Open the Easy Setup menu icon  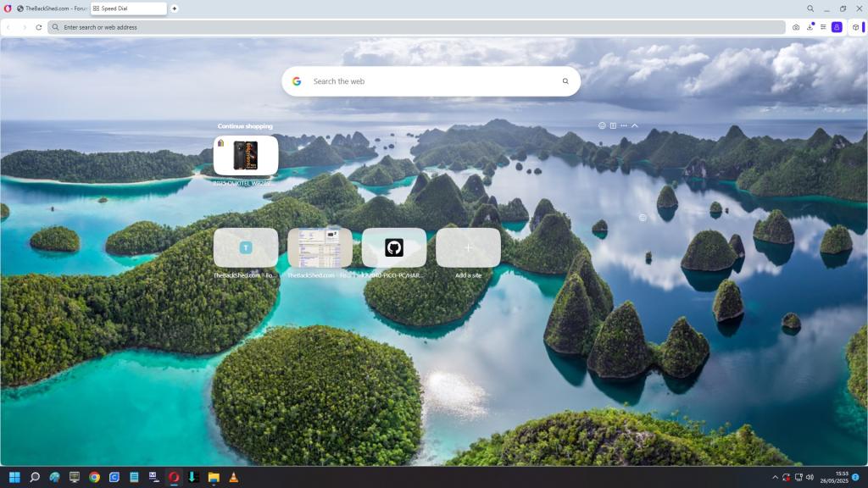[x=823, y=27]
